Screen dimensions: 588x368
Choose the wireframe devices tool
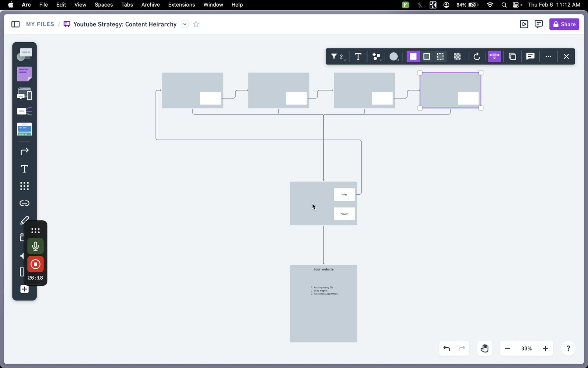tap(24, 94)
